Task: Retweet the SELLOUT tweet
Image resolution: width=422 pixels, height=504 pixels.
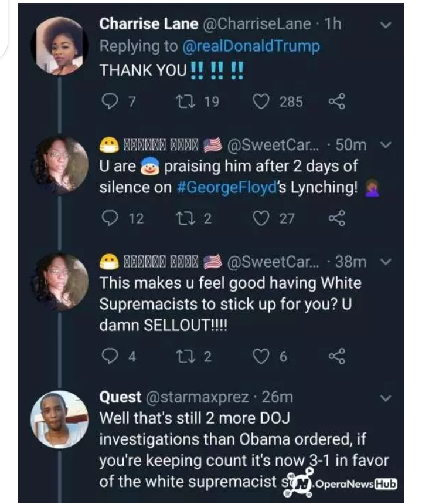Action: coord(184,356)
